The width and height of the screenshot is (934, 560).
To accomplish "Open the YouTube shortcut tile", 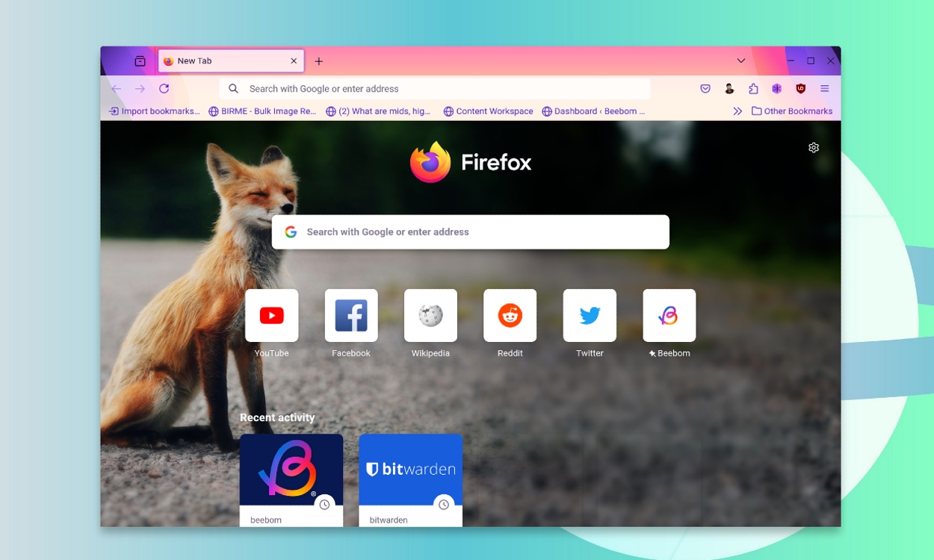I will pos(271,315).
